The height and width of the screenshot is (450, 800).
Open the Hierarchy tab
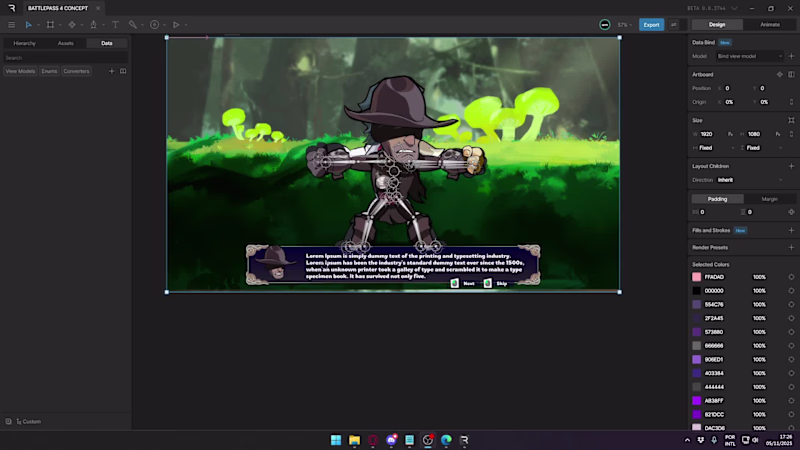coord(24,43)
